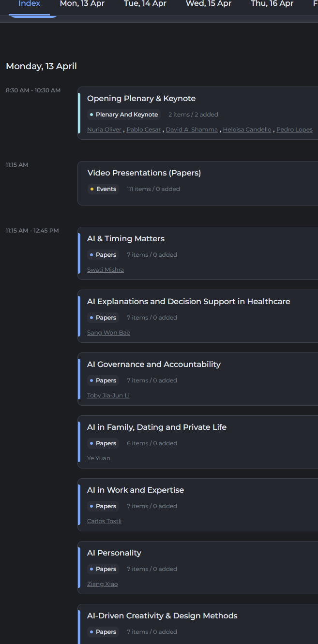
Task: Select the Tue, 14 Apr tab
Action: pyautogui.click(x=145, y=4)
